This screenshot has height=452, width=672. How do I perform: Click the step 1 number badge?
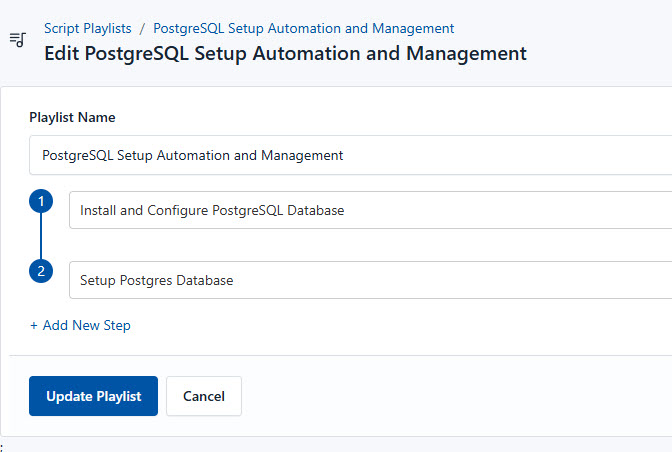pyautogui.click(x=41, y=201)
